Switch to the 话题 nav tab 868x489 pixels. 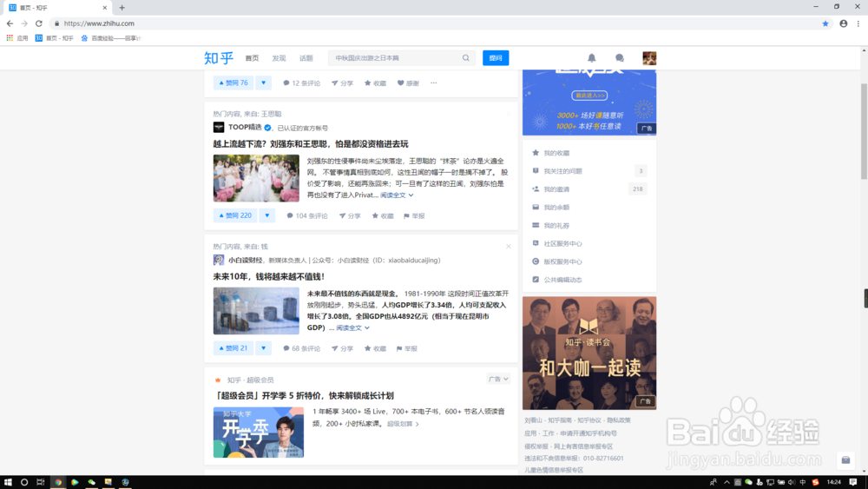click(x=306, y=58)
